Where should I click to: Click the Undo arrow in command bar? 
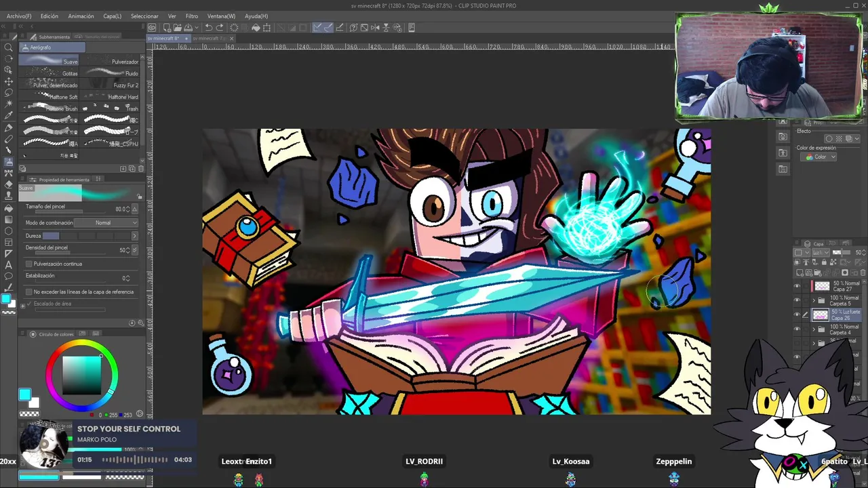click(x=208, y=28)
